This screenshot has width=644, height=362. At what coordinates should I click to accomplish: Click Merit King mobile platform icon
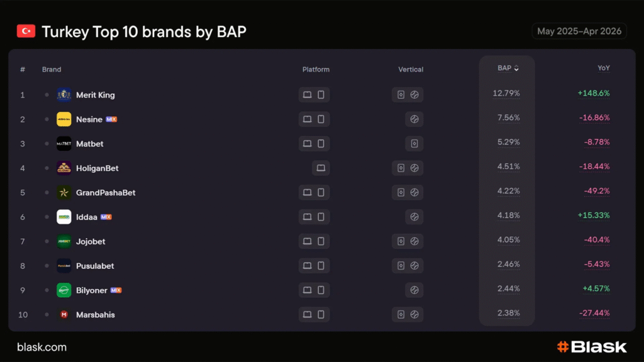(x=321, y=95)
